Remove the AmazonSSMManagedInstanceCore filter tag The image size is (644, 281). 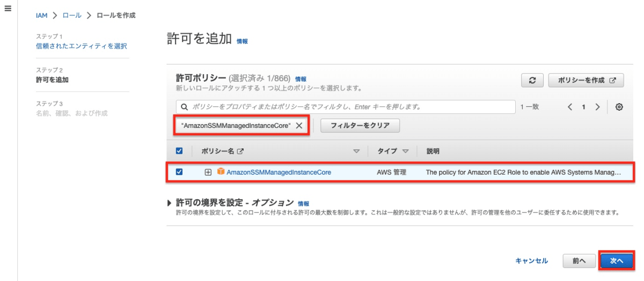299,125
